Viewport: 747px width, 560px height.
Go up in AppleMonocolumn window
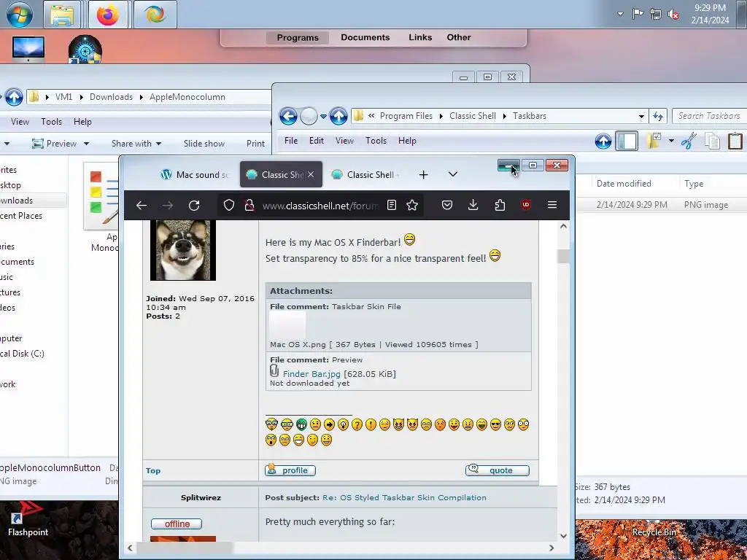pyautogui.click(x=14, y=97)
